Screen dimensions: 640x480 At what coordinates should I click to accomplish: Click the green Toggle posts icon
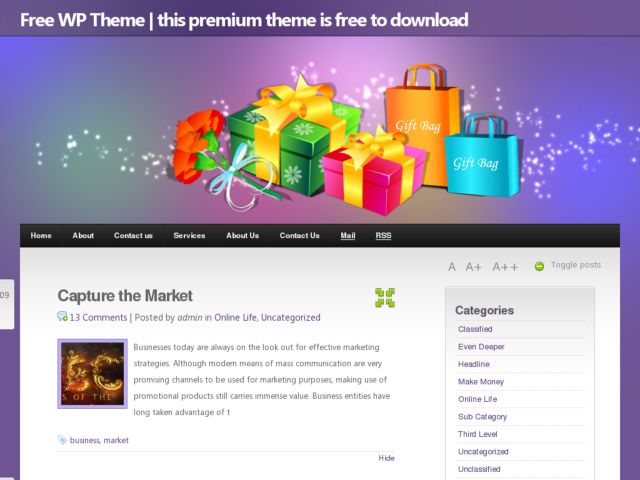tap(539, 266)
